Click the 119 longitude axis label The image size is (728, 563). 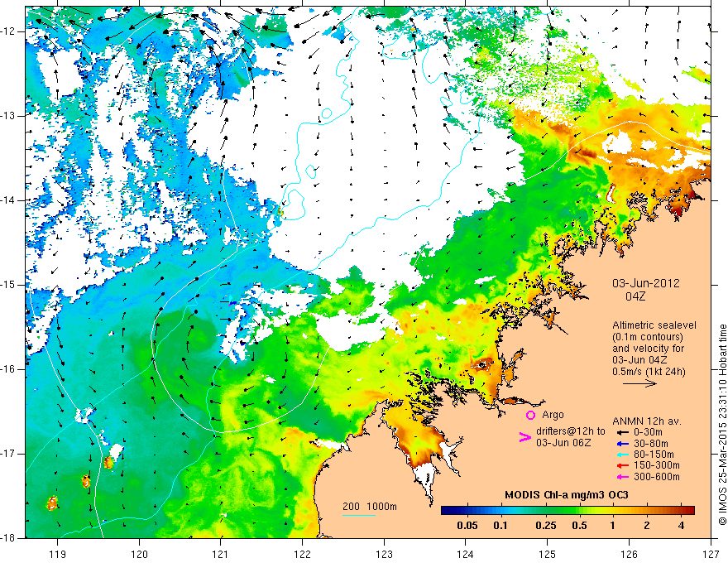[x=58, y=554]
